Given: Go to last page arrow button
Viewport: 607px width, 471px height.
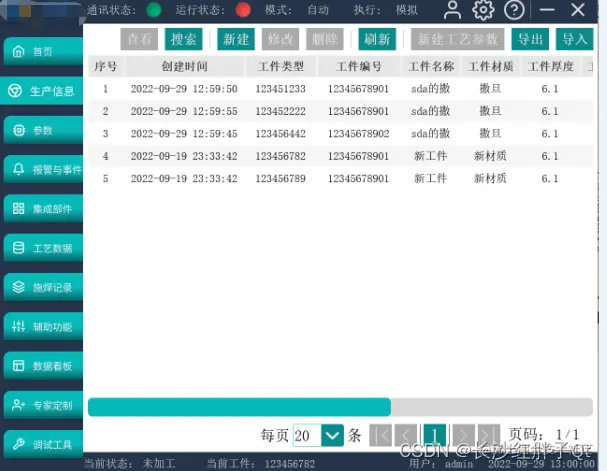Looking at the screenshot, I should (x=489, y=435).
